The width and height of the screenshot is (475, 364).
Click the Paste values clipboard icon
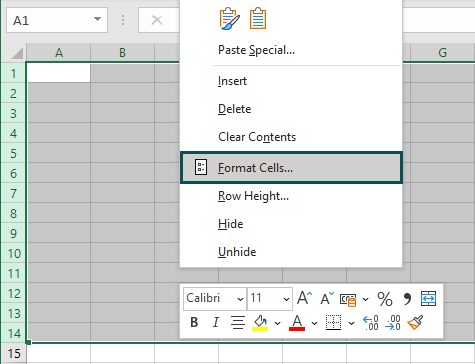click(x=258, y=19)
